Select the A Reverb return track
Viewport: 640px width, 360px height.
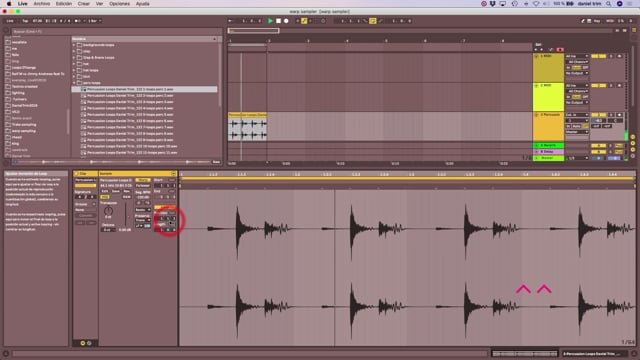click(x=549, y=145)
